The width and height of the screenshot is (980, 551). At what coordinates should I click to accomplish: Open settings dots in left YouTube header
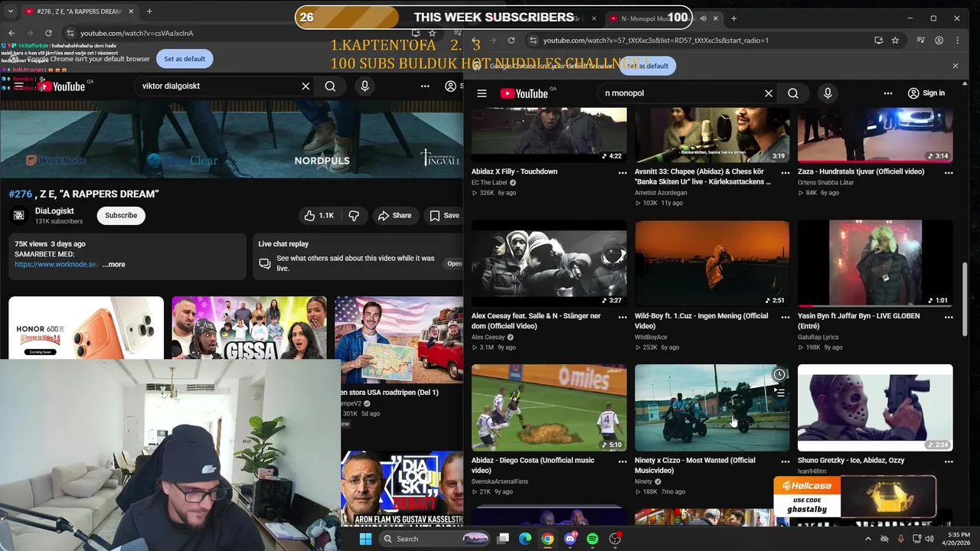[x=425, y=86]
